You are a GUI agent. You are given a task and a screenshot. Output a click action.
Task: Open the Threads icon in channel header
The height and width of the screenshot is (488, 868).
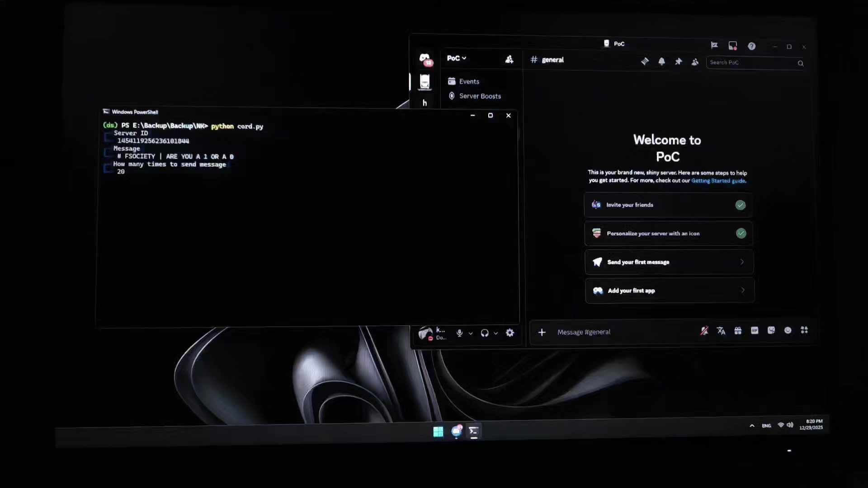pos(645,61)
